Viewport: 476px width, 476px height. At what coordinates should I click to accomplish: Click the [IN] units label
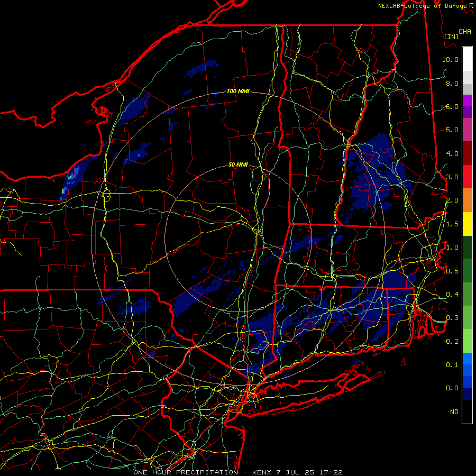pos(452,36)
